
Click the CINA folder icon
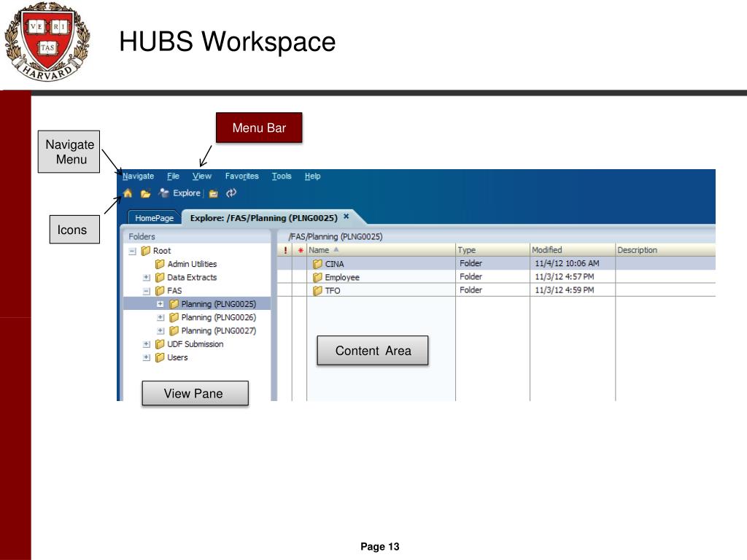tap(318, 264)
